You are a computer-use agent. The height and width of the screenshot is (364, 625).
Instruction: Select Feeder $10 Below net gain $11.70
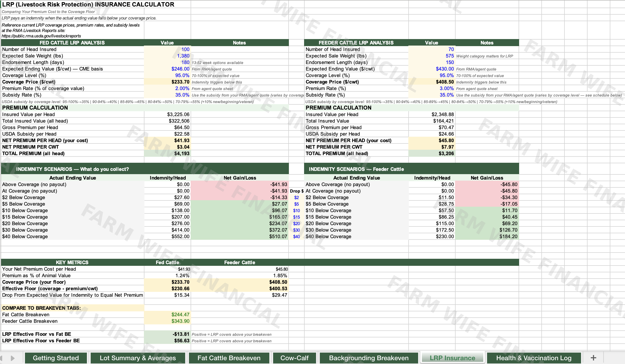coord(487,210)
